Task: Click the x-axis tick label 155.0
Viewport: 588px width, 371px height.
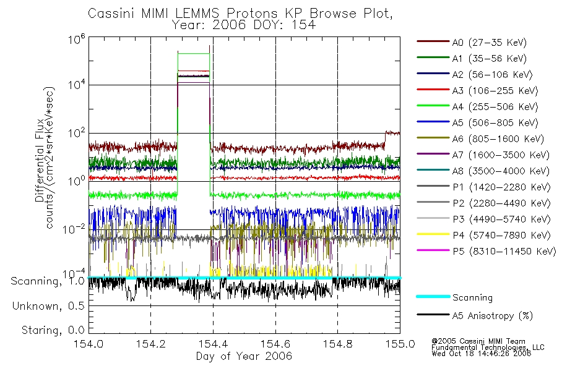Action: point(400,344)
